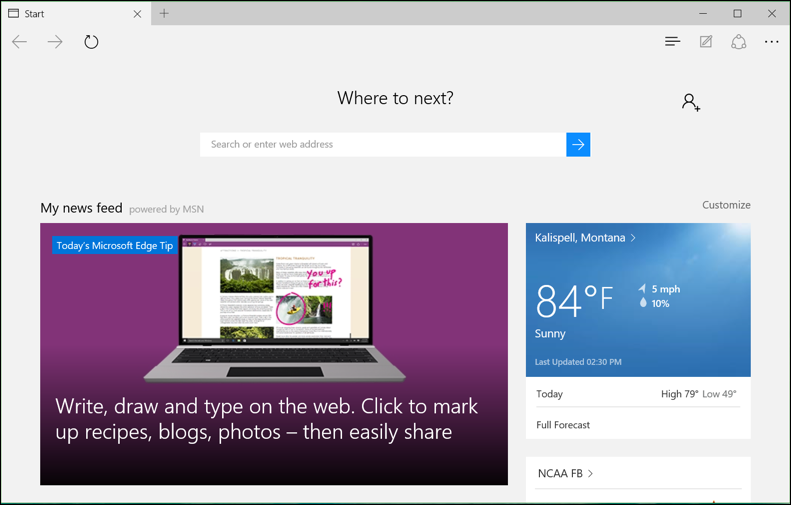Maximize the Edge window
Screen dimensions: 791x505
tap(737, 14)
